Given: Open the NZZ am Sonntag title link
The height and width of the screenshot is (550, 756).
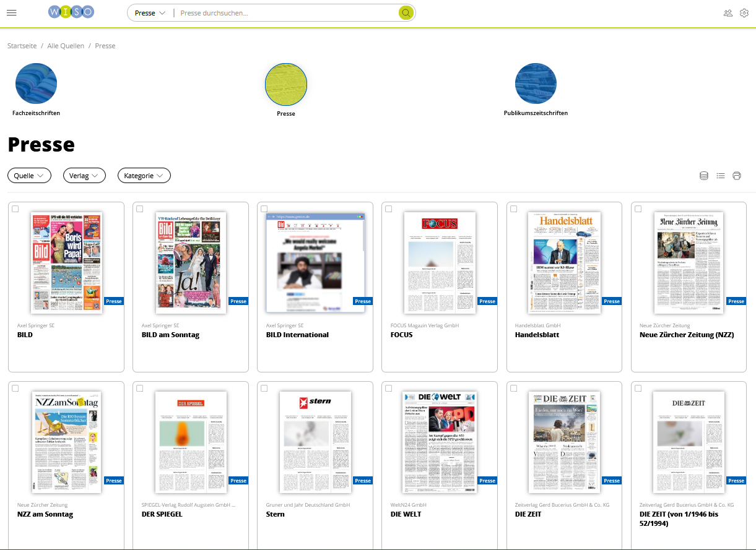Looking at the screenshot, I should [45, 514].
